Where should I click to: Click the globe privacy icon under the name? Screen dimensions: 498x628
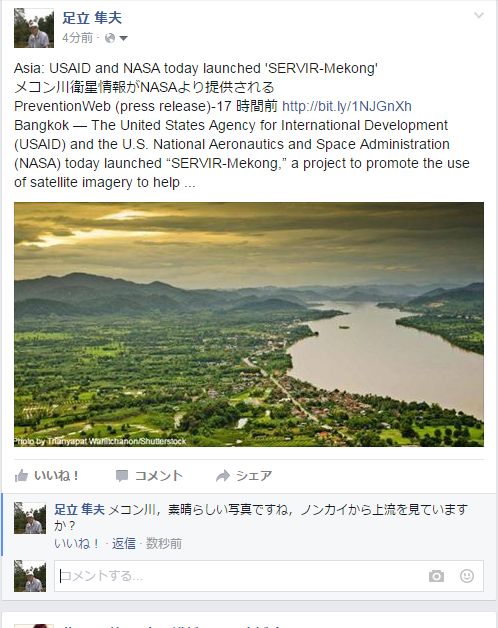pos(110,38)
